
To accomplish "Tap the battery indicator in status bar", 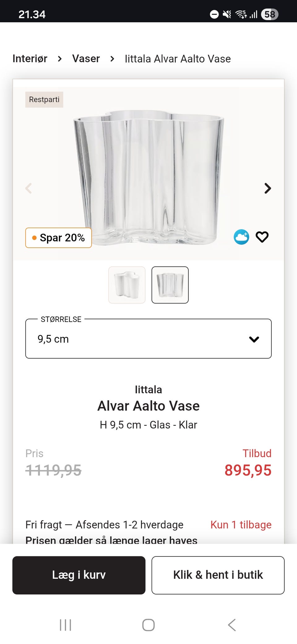I will (270, 14).
